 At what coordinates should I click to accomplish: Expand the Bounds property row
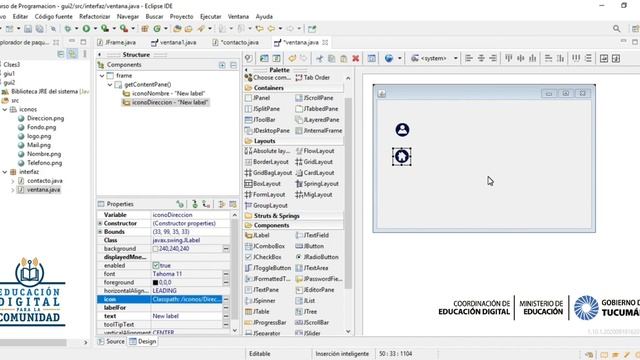click(x=100, y=232)
